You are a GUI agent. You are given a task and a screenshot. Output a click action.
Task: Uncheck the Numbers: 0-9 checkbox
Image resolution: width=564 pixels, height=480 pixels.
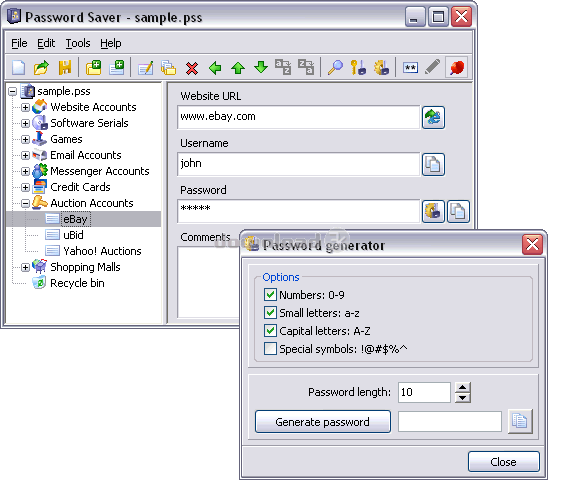[x=270, y=295]
